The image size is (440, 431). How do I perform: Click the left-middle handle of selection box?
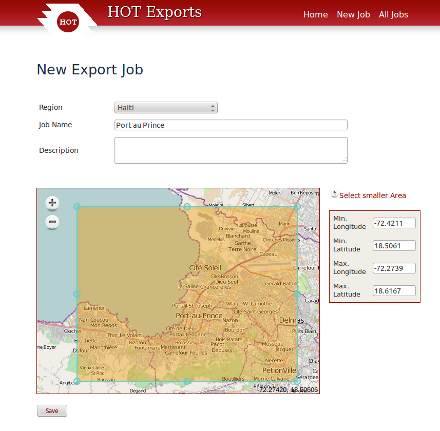[x=77, y=294]
